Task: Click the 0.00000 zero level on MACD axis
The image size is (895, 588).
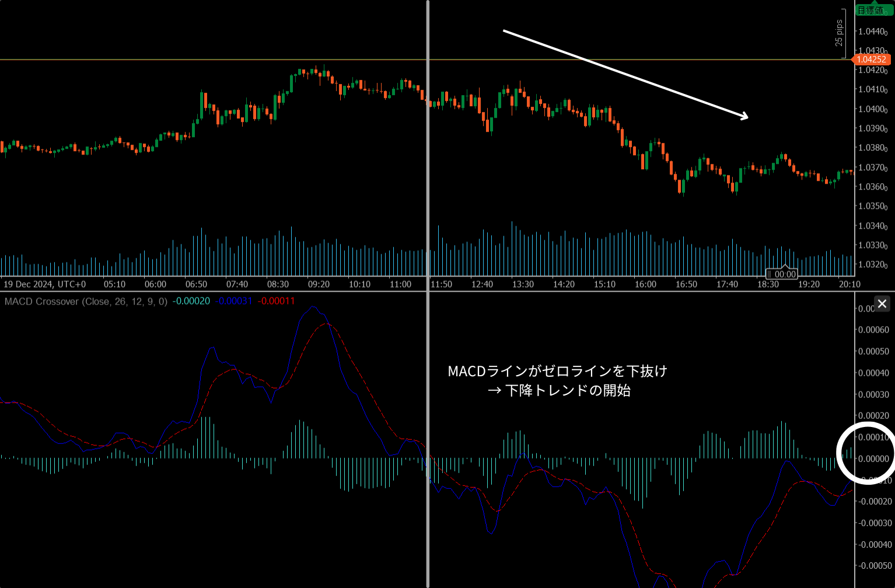Action: tap(873, 459)
